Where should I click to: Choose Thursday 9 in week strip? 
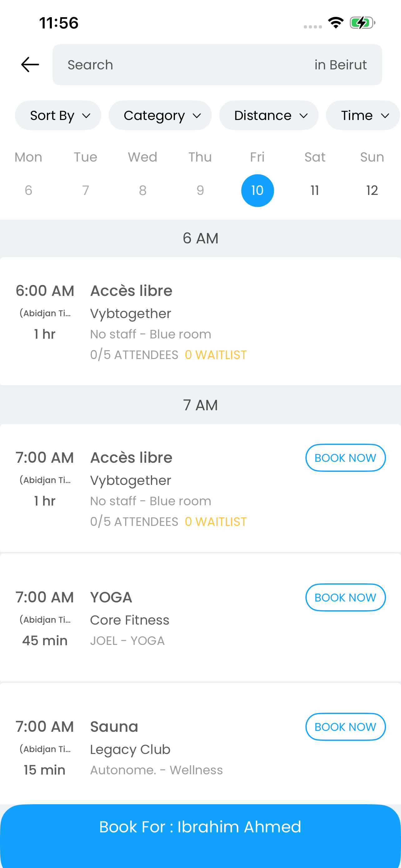coord(200,190)
